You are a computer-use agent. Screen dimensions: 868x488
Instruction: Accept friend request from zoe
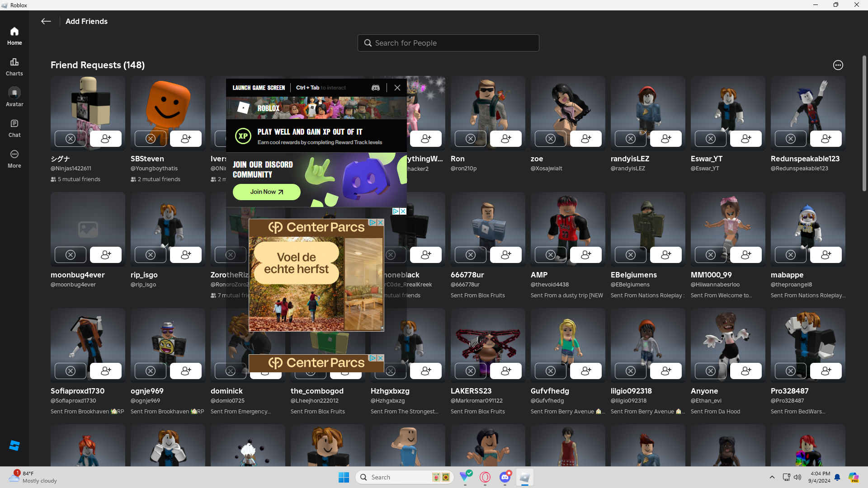point(586,139)
